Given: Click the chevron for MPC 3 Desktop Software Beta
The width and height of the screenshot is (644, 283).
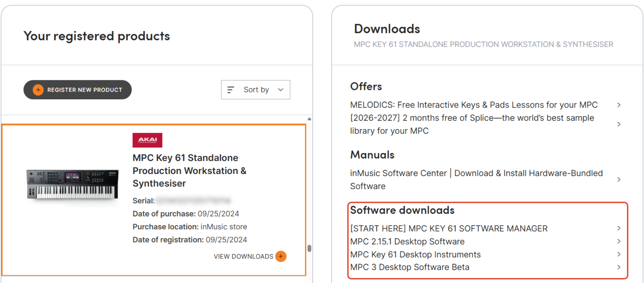Looking at the screenshot, I should click(x=619, y=267).
